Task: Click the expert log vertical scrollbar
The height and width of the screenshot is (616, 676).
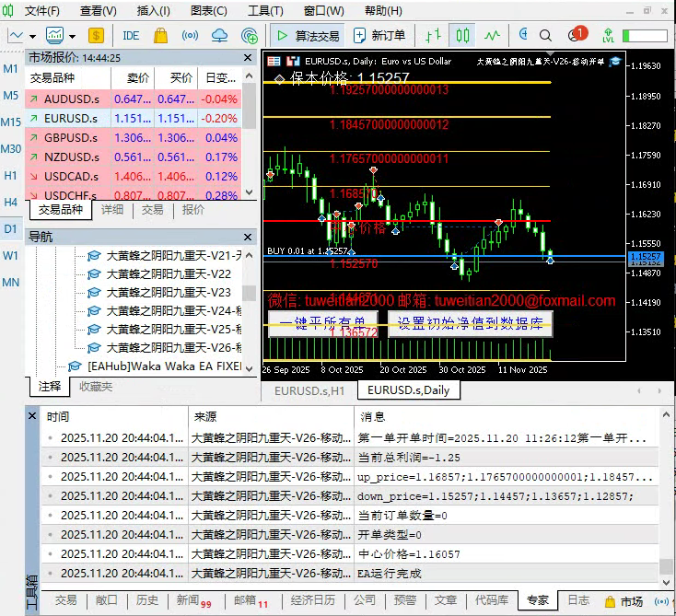Action: click(666, 497)
